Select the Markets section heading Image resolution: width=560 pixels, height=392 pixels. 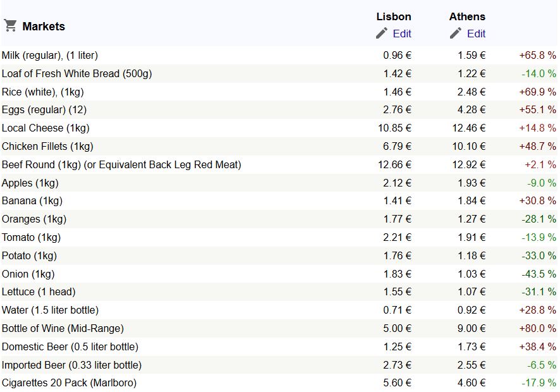(44, 27)
